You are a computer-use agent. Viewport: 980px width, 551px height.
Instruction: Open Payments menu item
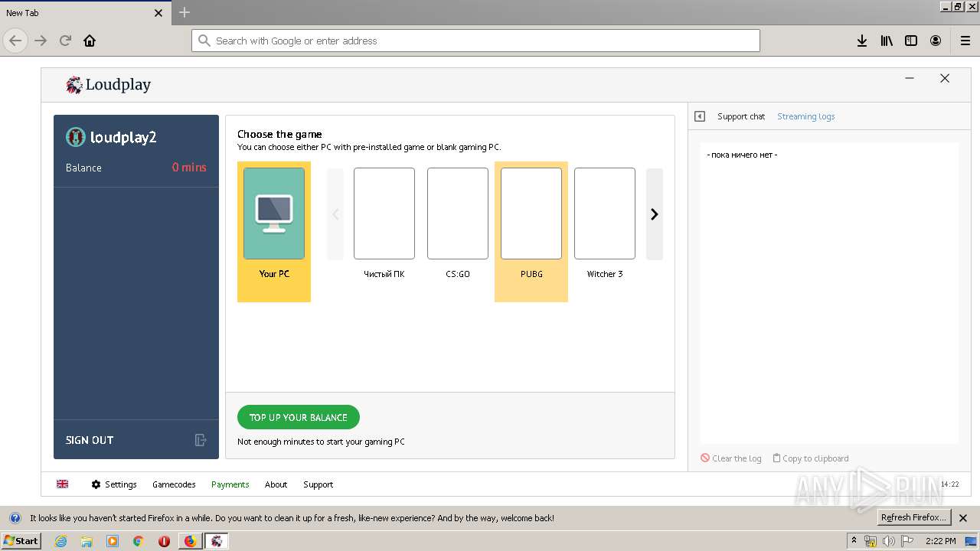coord(230,484)
